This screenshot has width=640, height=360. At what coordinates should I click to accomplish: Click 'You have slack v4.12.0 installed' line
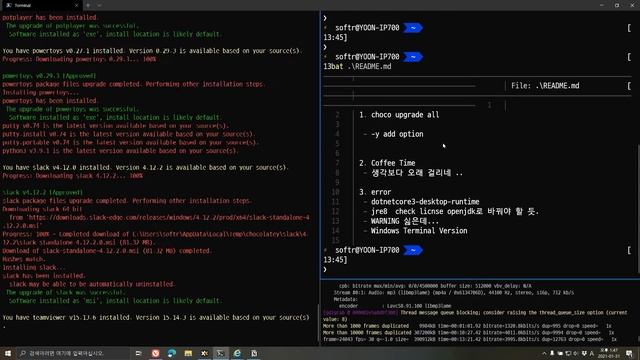145,168
